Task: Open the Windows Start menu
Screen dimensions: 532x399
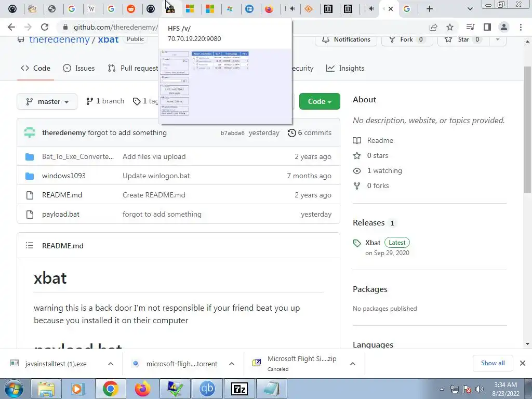Action: [x=14, y=389]
